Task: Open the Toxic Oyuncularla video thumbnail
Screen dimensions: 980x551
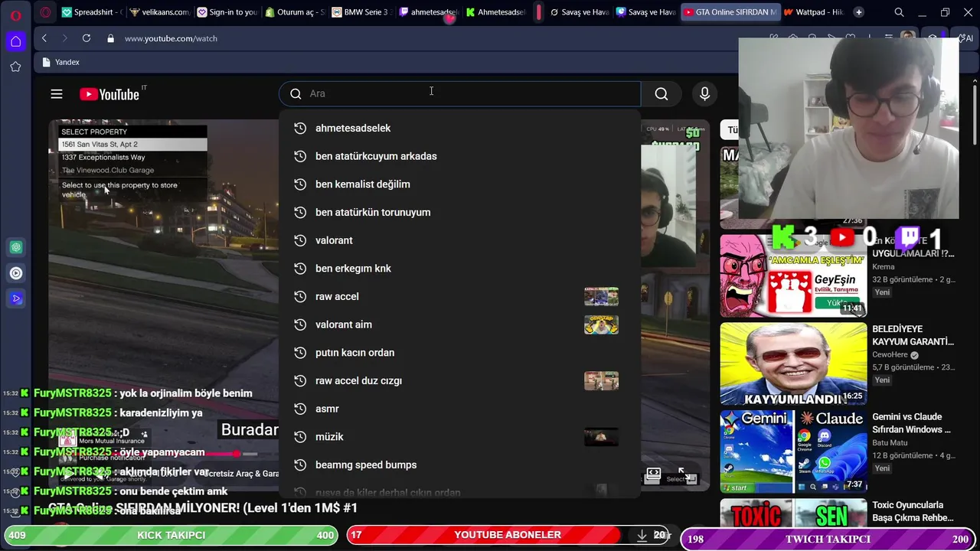Action: point(793,514)
